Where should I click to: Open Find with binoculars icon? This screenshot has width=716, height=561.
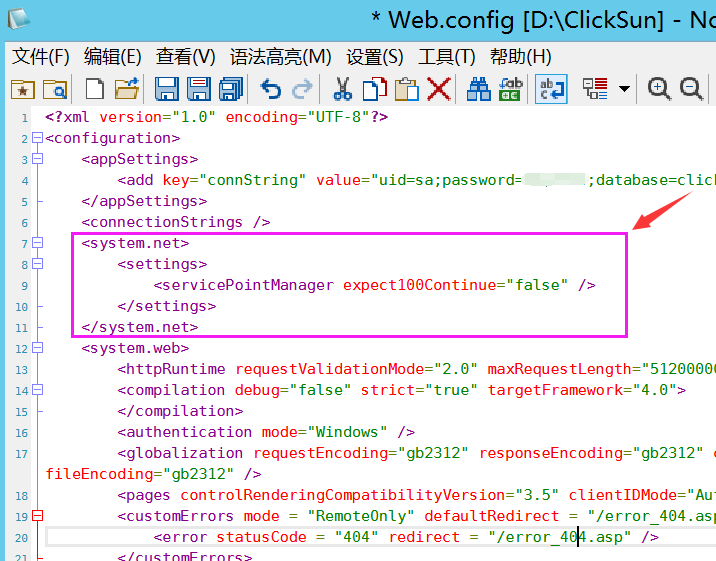(x=479, y=89)
